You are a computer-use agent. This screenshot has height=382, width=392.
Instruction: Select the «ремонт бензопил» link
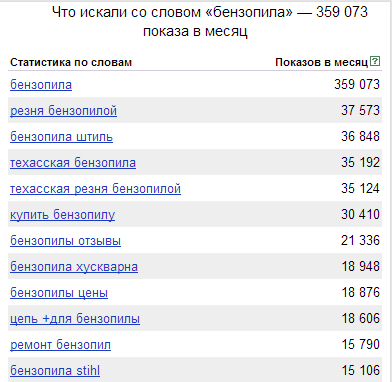click(60, 345)
